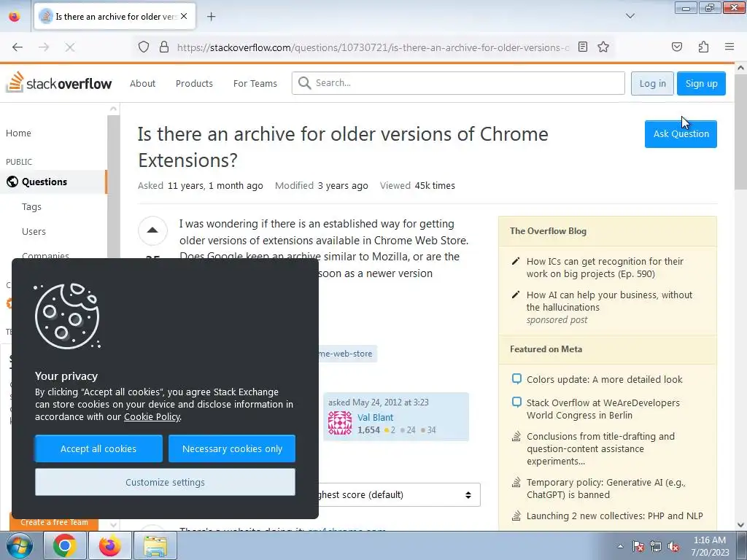
Task: Open the Products menu
Action: [194, 83]
